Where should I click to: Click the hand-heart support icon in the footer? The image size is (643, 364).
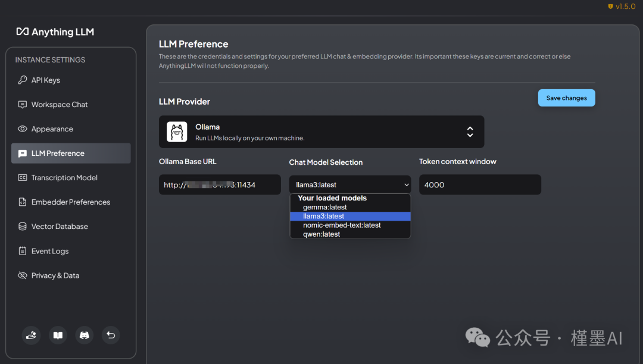31,335
